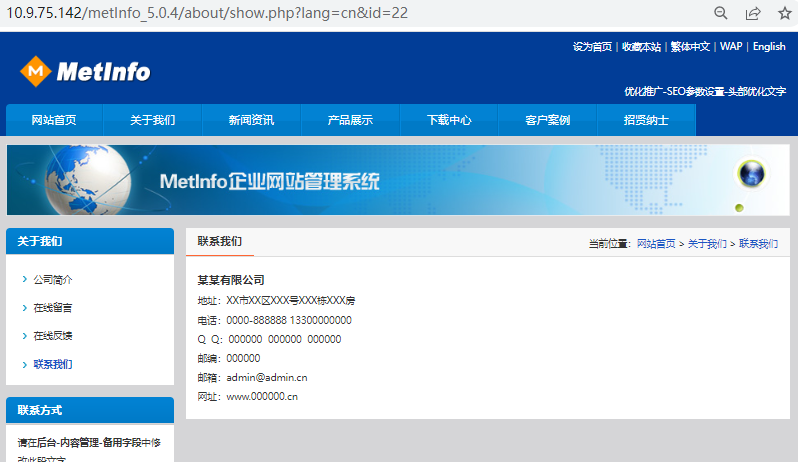
Task: Open 公司简介 in sidebar
Action: click(x=53, y=279)
